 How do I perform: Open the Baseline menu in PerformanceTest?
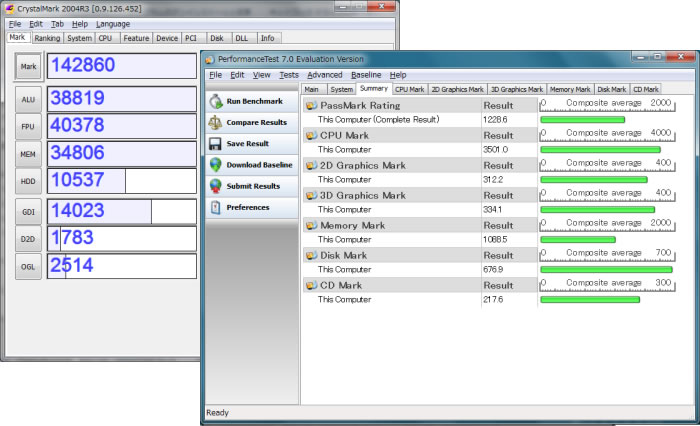coord(366,75)
